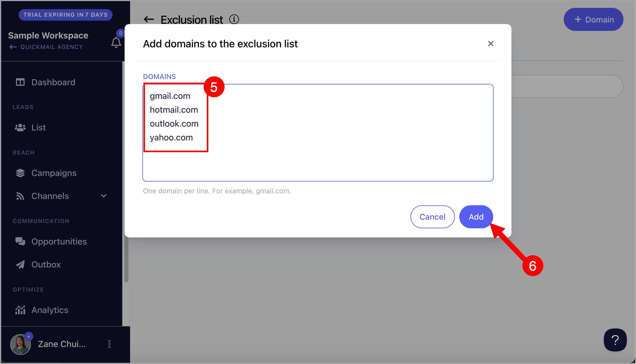
Task: Close the Add domains dialog
Action: 490,44
